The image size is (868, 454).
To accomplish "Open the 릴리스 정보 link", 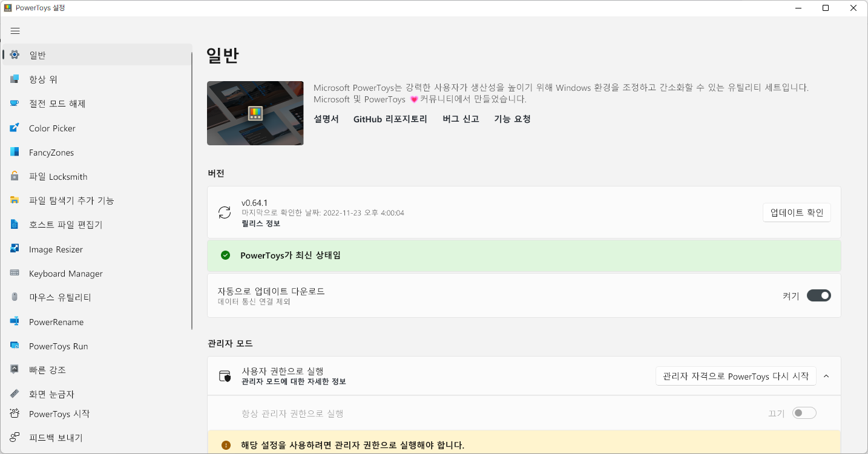I will click(x=261, y=223).
